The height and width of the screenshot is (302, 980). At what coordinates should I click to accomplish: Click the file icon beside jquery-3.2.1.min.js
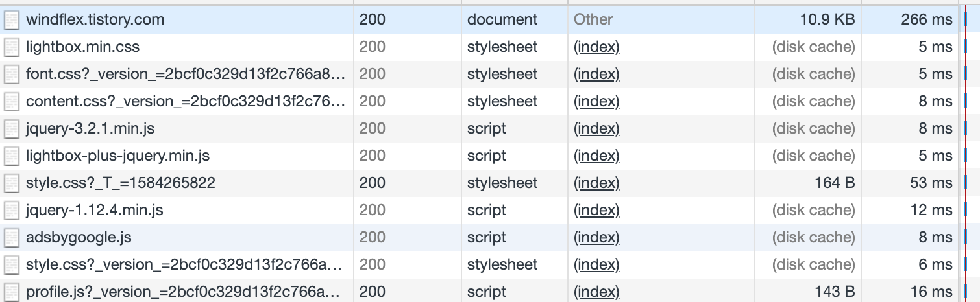(x=11, y=129)
